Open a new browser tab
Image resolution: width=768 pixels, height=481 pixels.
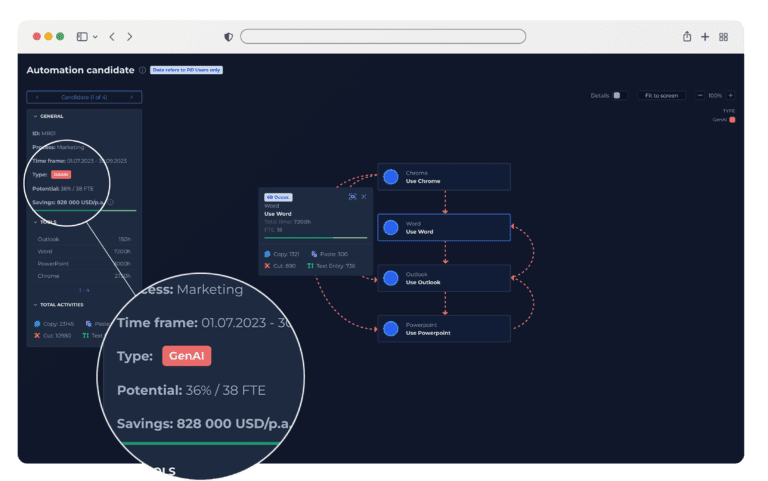(705, 36)
